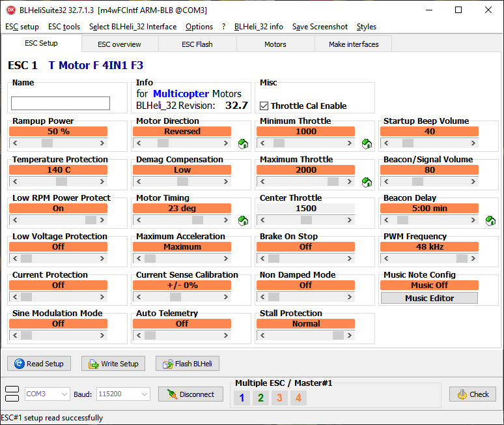Screen dimensions: 504x425
Task: Open the question mark help menu
Action: [223, 27]
